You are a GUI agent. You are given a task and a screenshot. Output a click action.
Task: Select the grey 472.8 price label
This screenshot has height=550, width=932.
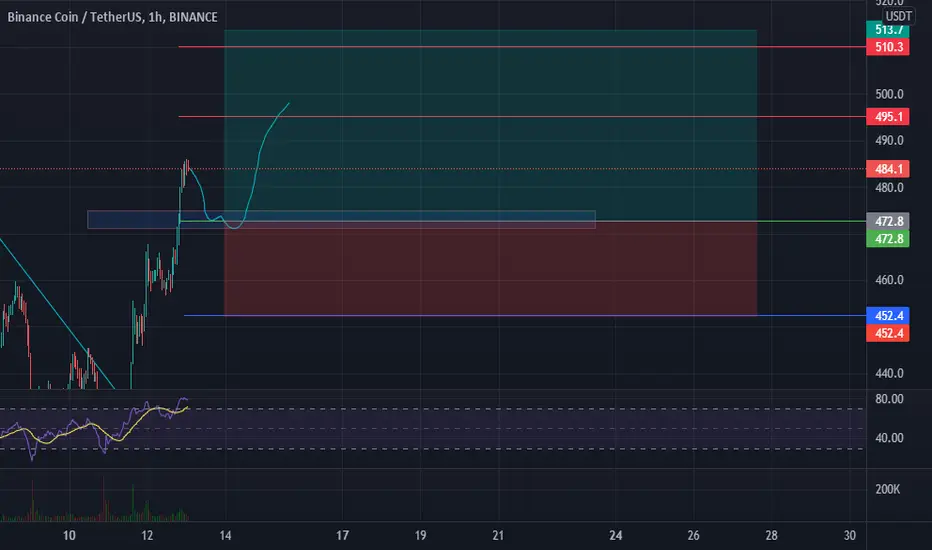(888, 221)
